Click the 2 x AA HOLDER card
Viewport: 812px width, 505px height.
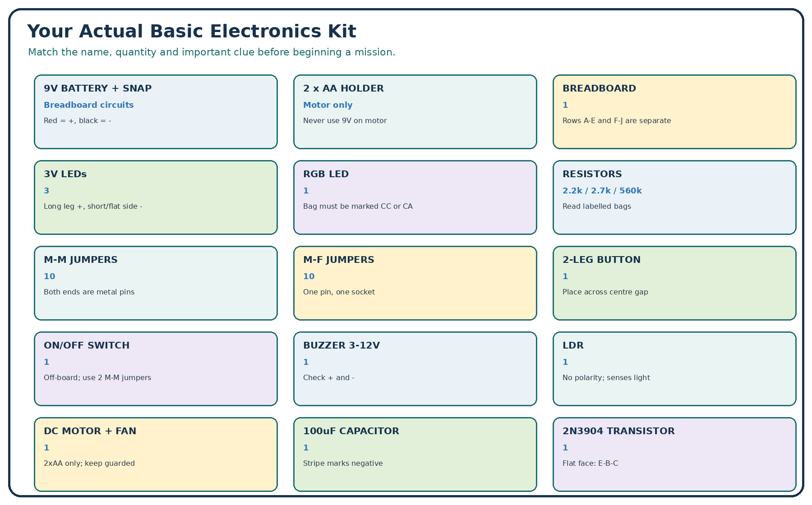point(415,112)
